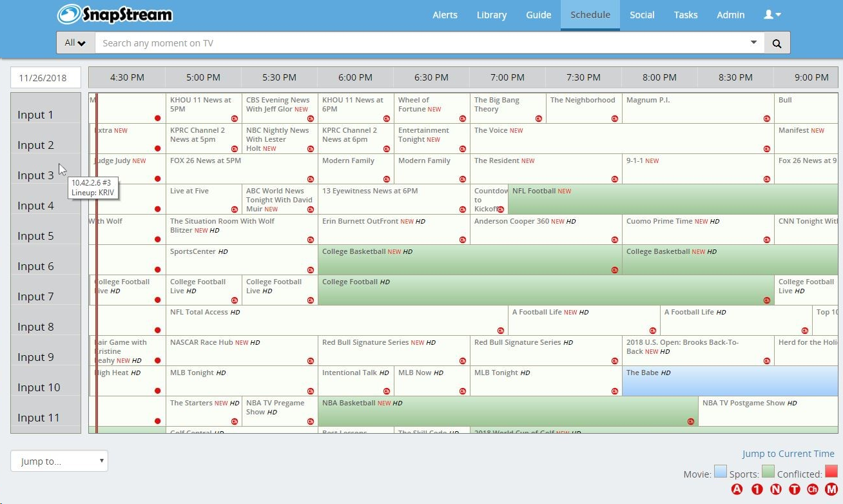The height and width of the screenshot is (504, 843).
Task: Select 'SportsCenter' program cell
Action: (x=242, y=260)
